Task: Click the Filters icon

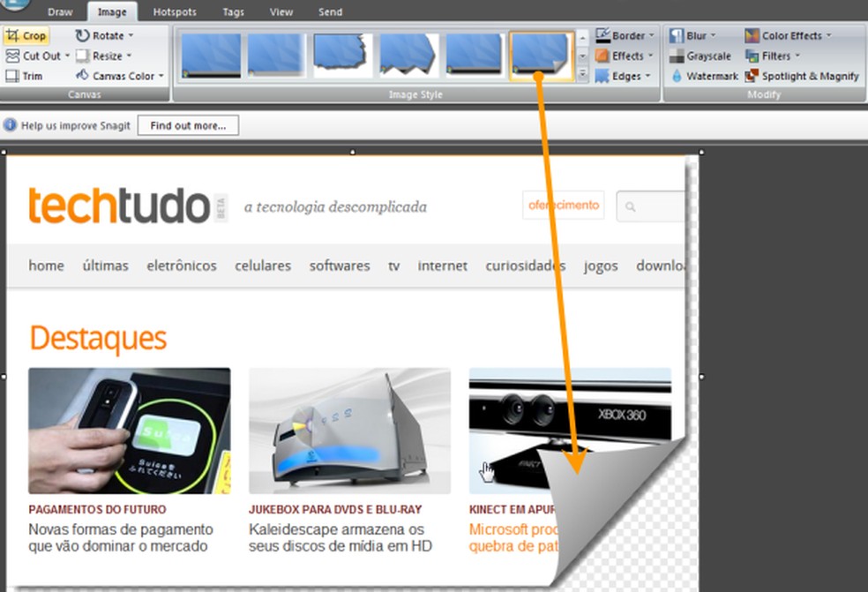Action: tap(752, 56)
